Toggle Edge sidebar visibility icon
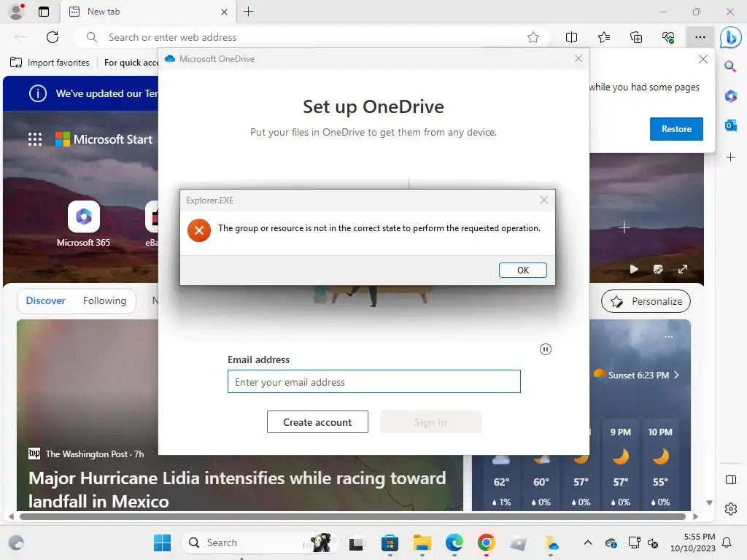The image size is (747, 560). pyautogui.click(x=730, y=480)
